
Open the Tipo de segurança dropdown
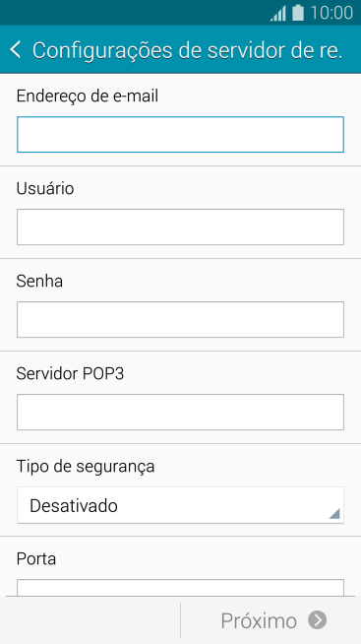tap(180, 505)
